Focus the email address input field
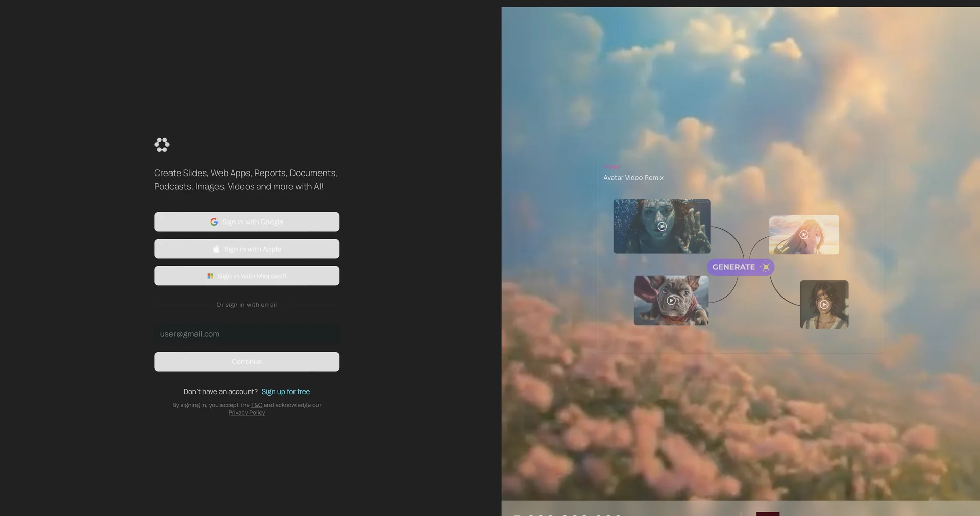The image size is (980, 516). 247,334
